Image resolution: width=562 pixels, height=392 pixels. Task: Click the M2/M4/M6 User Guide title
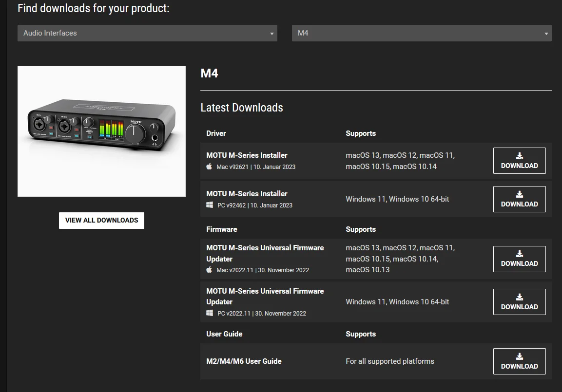244,361
